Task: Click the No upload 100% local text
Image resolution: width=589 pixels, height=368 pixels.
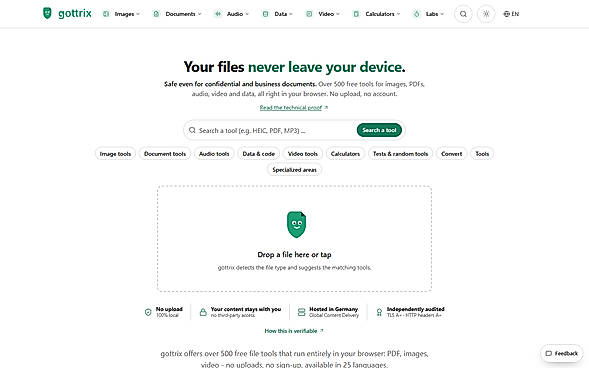Action: pos(169,312)
